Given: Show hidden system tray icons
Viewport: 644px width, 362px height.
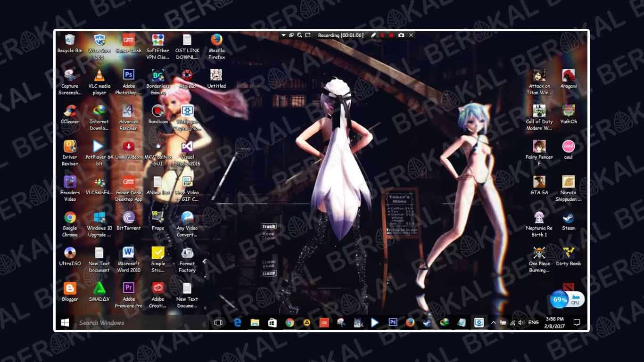Looking at the screenshot, I should [x=493, y=322].
